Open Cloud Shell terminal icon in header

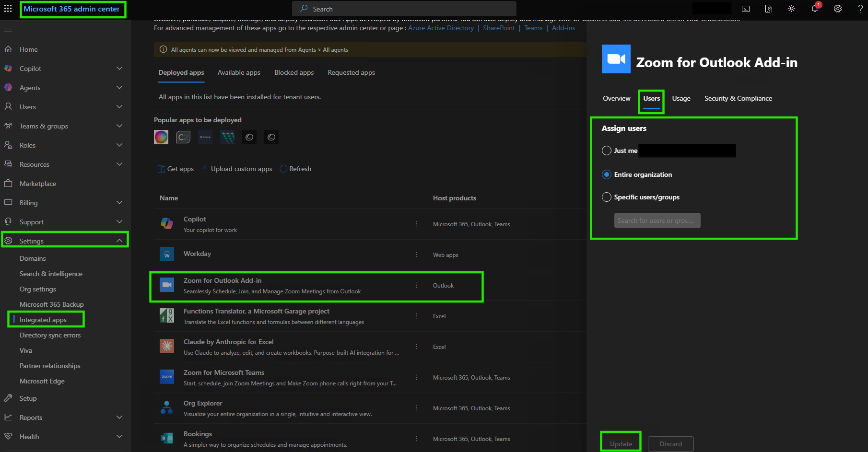(746, 9)
